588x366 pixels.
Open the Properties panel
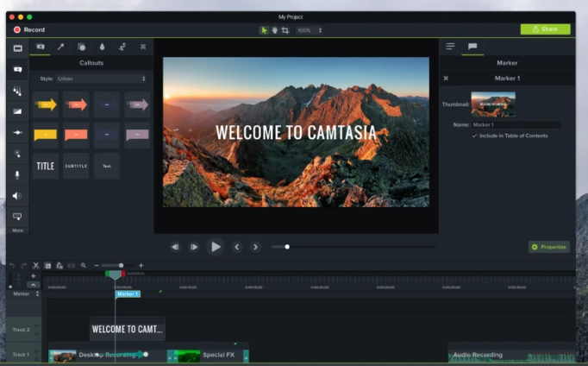click(549, 247)
